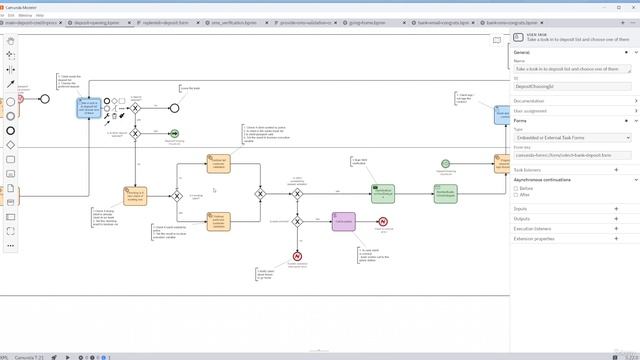This screenshot has width=640, height=360.
Task: Activate the create/remove space tool
Action: (x=11, y=69)
